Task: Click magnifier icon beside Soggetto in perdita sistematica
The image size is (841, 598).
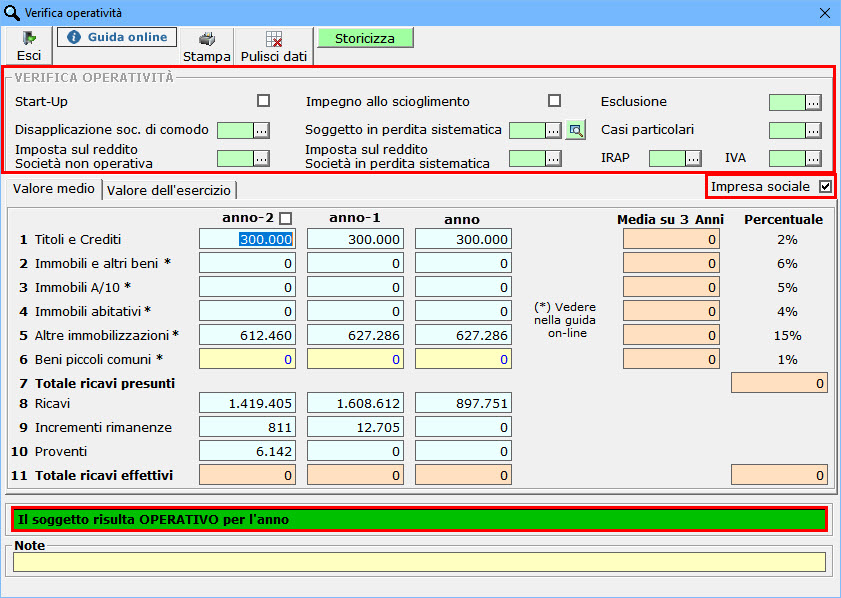Action: 575,130
